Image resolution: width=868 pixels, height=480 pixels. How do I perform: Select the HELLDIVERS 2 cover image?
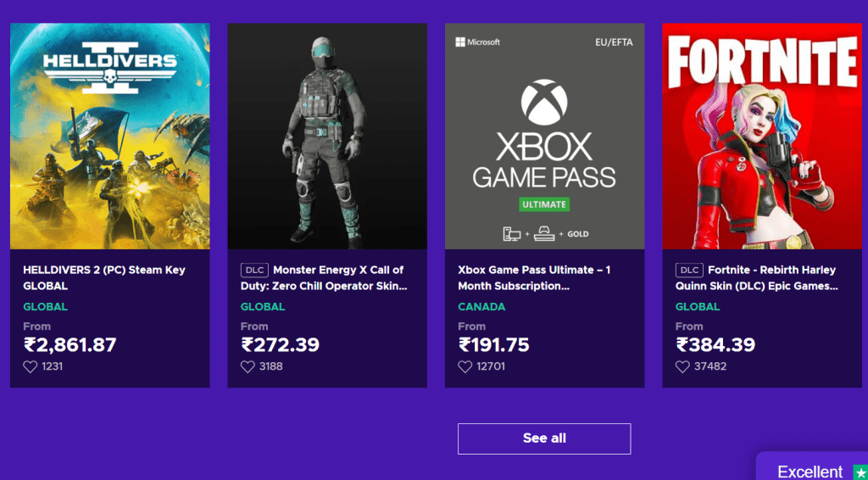point(110,136)
